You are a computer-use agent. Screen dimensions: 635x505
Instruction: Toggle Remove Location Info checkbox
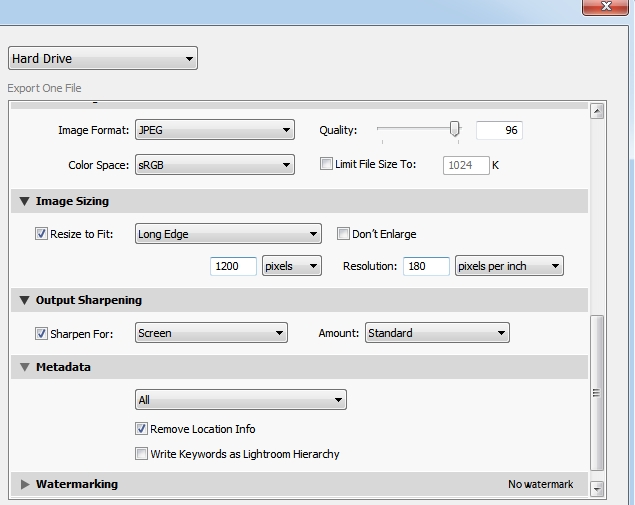pyautogui.click(x=141, y=429)
